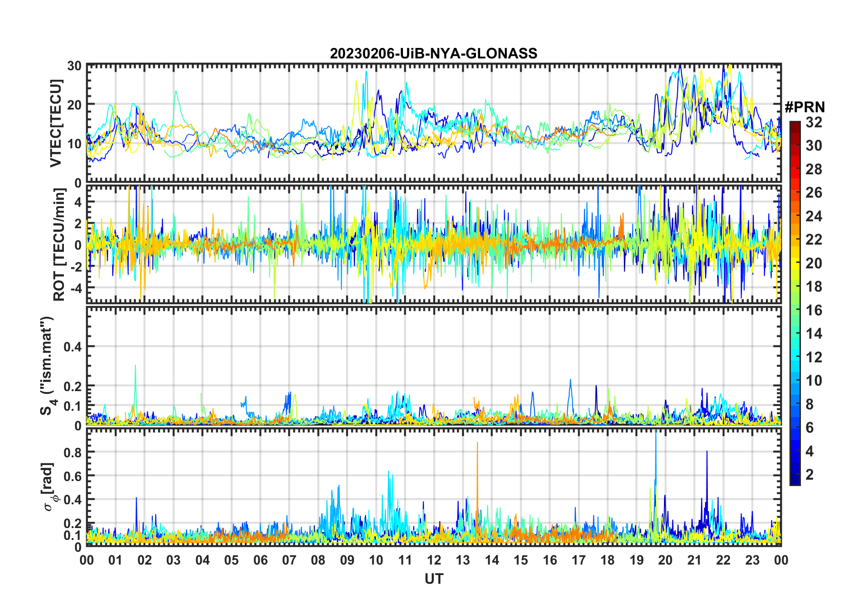This screenshot has height=607, width=868.
Task: Click inside the sigma-phi plot panel
Action: pyautogui.click(x=434, y=487)
